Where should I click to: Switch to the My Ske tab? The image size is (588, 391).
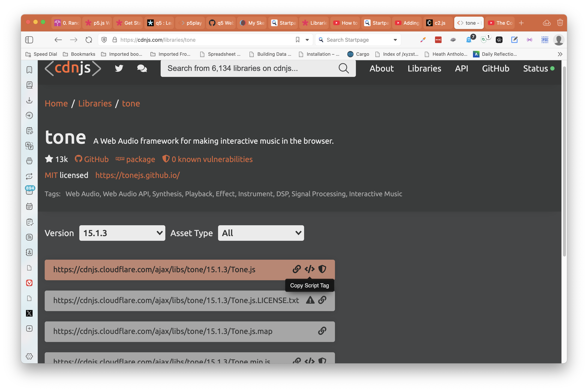(x=252, y=23)
